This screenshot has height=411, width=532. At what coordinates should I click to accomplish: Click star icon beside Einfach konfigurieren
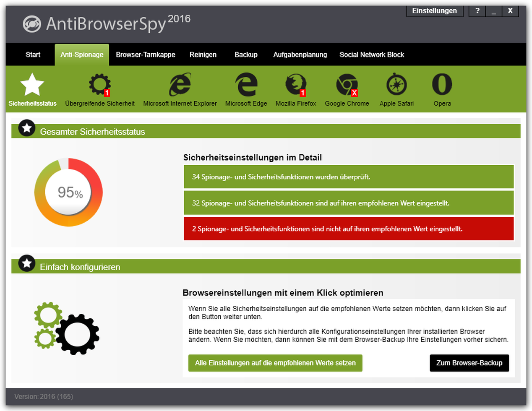27,263
